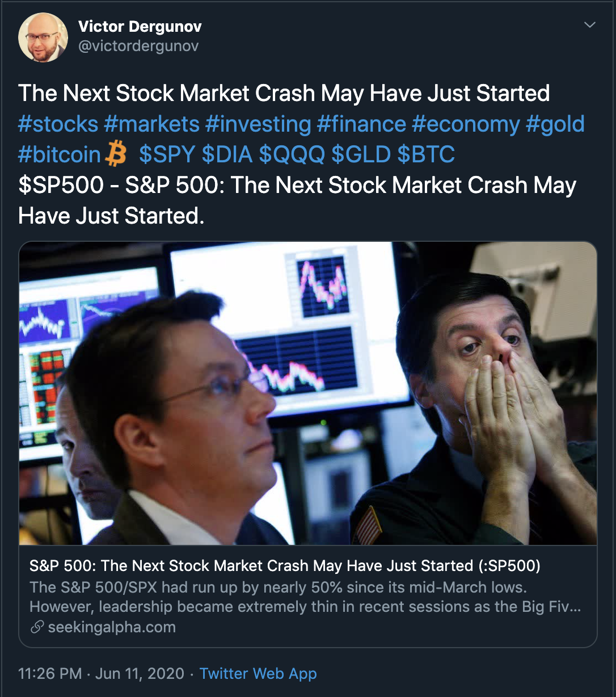Screen dimensions: 616x697
Task: Open the $BTC cashtag
Action: (x=426, y=155)
